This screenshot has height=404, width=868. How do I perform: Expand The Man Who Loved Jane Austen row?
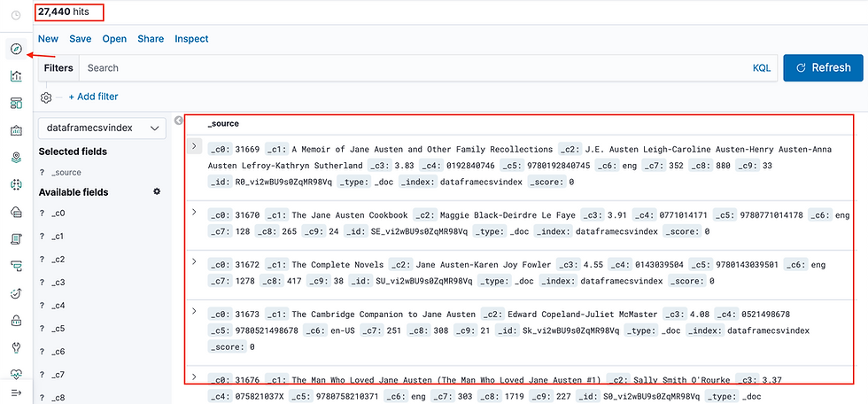tap(194, 377)
